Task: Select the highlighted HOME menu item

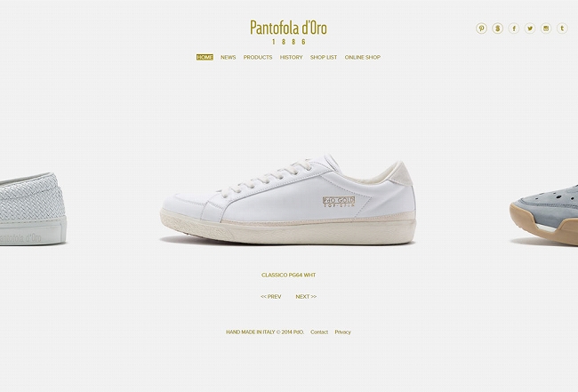Action: (205, 58)
